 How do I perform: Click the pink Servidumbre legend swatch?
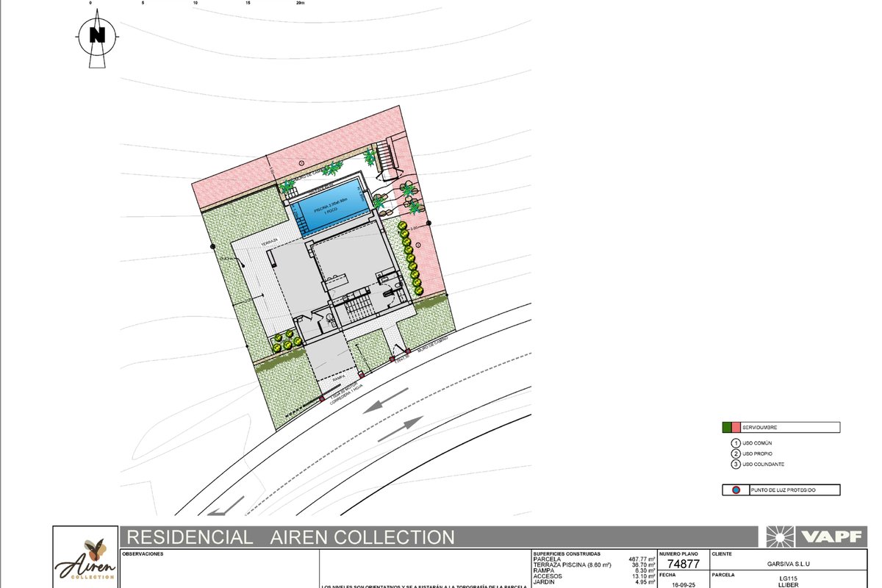[736, 428]
